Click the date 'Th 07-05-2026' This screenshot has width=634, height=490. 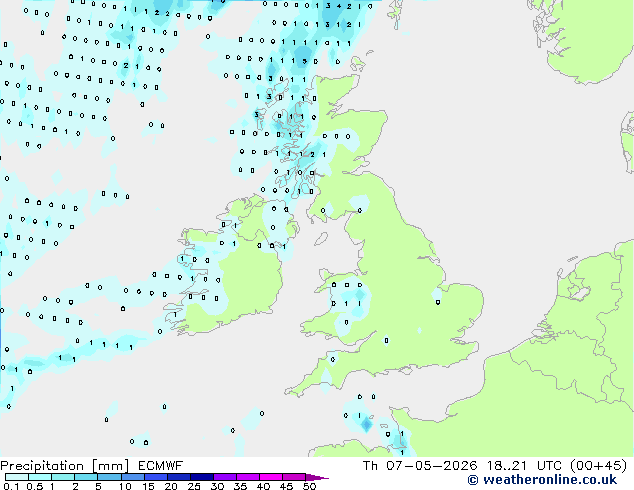click(x=420, y=466)
